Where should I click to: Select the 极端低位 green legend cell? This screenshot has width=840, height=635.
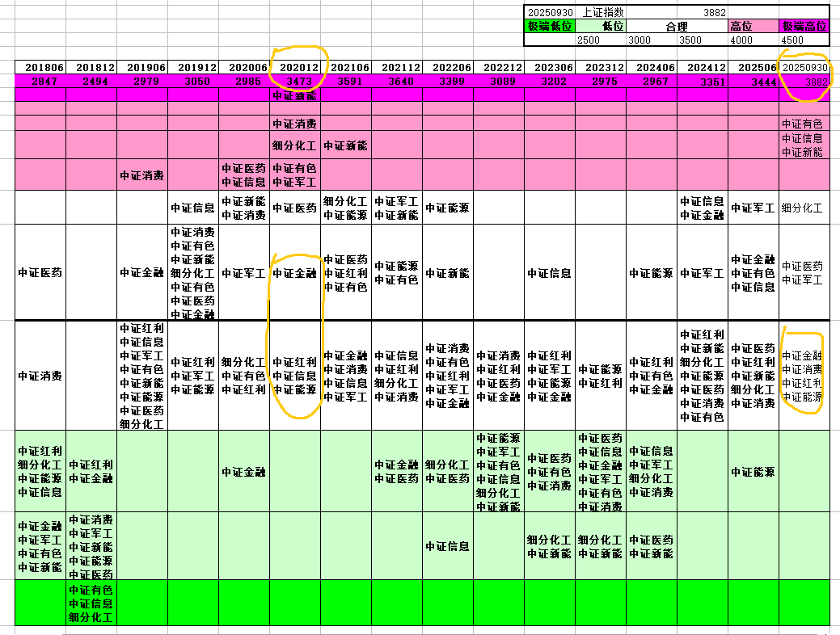(550, 26)
